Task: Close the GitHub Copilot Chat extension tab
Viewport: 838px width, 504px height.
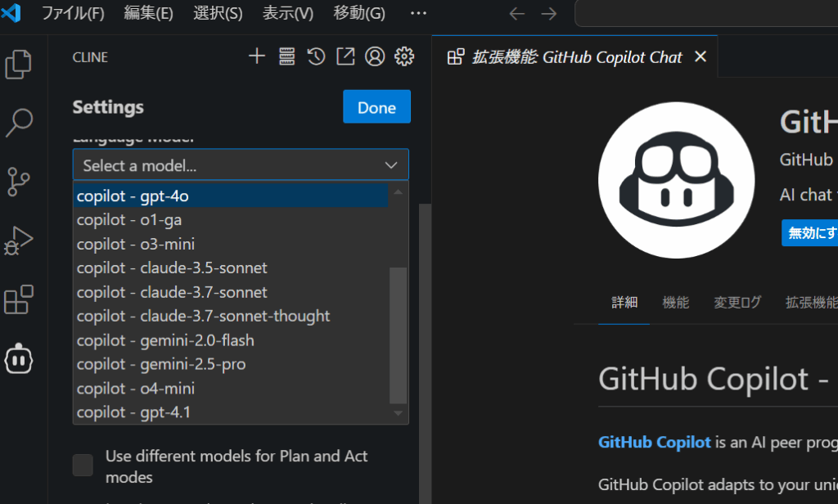Action: point(701,56)
